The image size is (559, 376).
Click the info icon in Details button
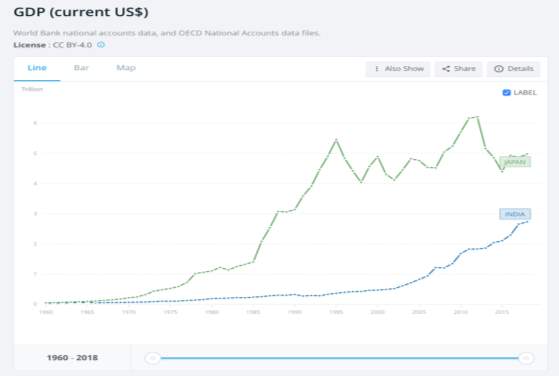point(499,69)
